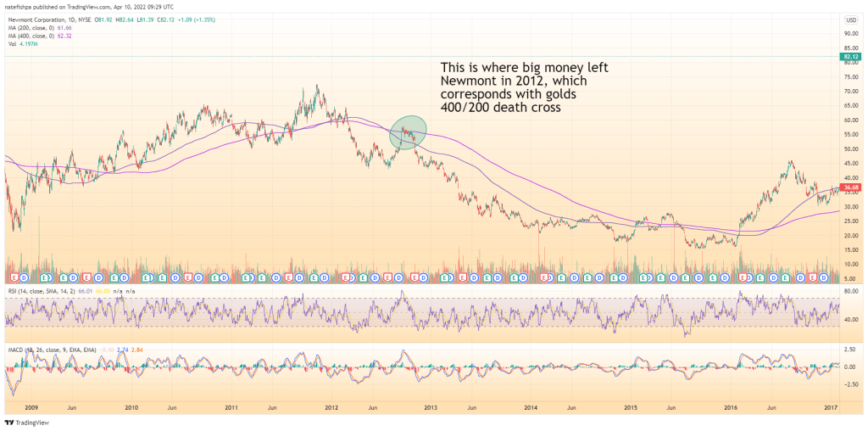Click the 2016 label on the time axis
Image resolution: width=868 pixels, height=431 pixels.
point(732,407)
